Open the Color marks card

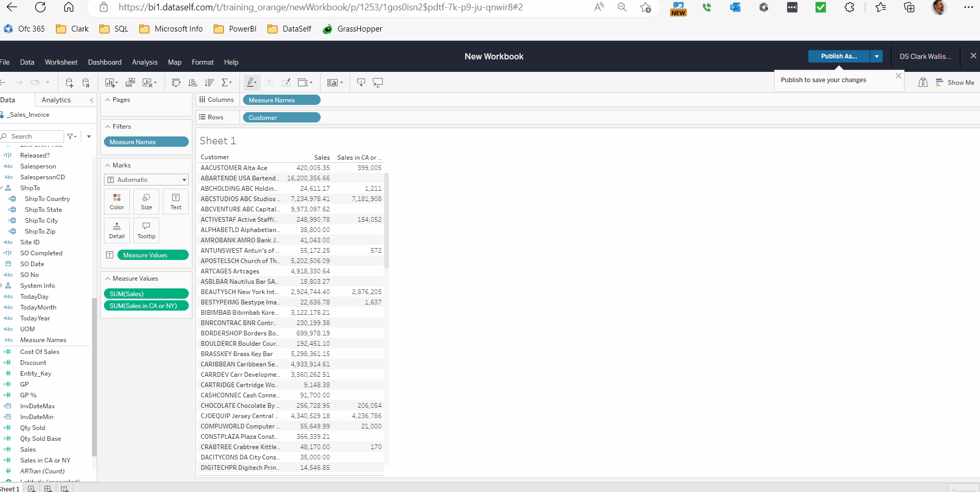117,202
